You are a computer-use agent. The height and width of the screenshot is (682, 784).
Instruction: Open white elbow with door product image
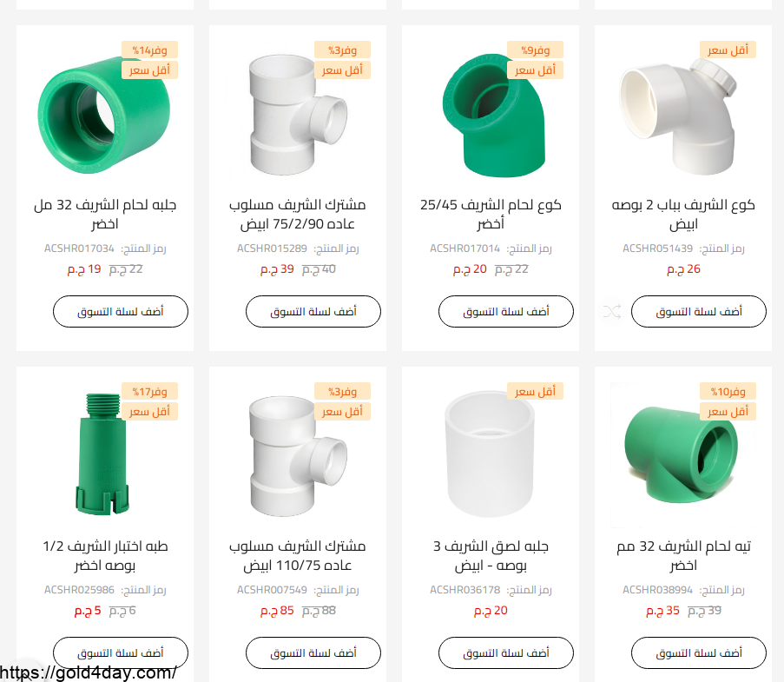point(678,116)
